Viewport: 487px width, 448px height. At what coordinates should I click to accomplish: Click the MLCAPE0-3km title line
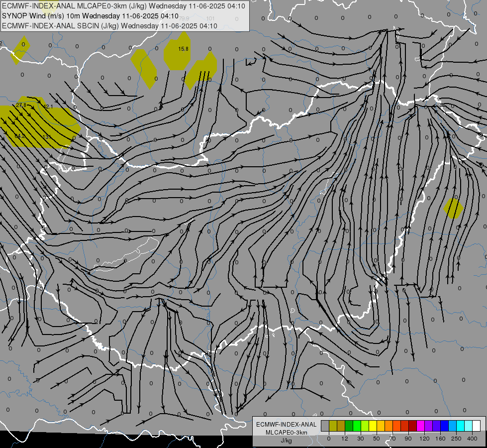[x=123, y=6]
